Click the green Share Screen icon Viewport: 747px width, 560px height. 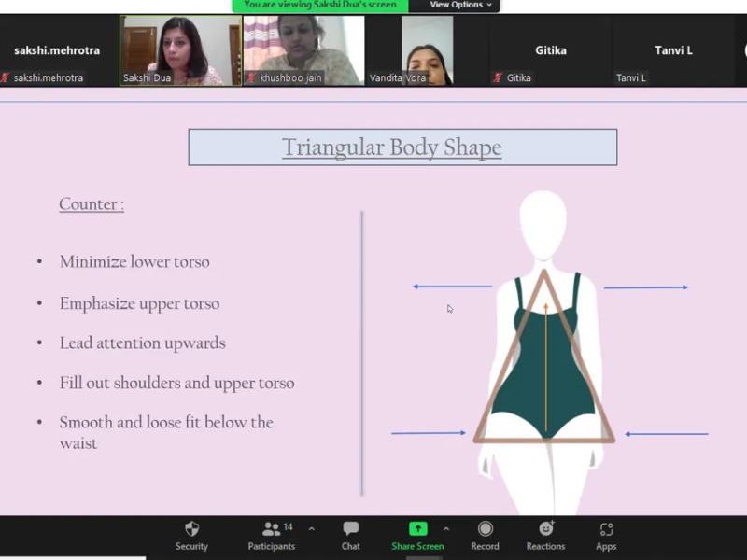(x=417, y=528)
